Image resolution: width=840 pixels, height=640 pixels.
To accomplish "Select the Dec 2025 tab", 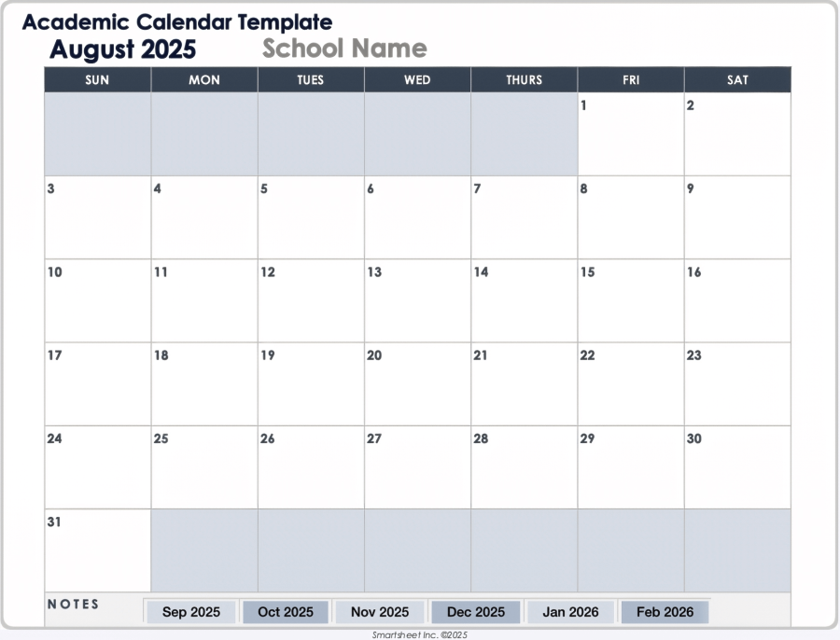I will click(x=476, y=612).
